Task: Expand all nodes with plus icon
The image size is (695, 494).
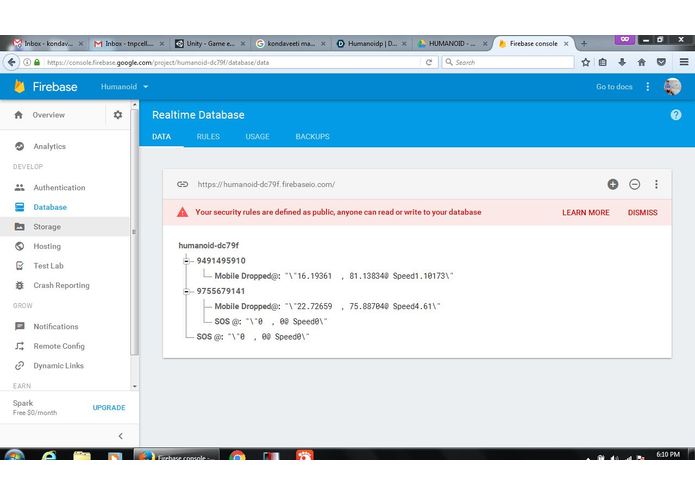Action: [613, 184]
